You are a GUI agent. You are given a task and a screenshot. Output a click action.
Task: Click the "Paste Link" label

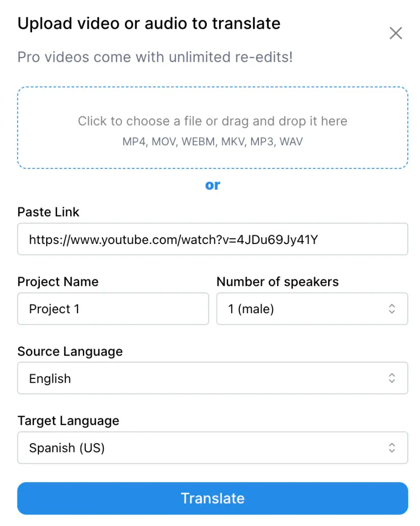click(x=48, y=212)
